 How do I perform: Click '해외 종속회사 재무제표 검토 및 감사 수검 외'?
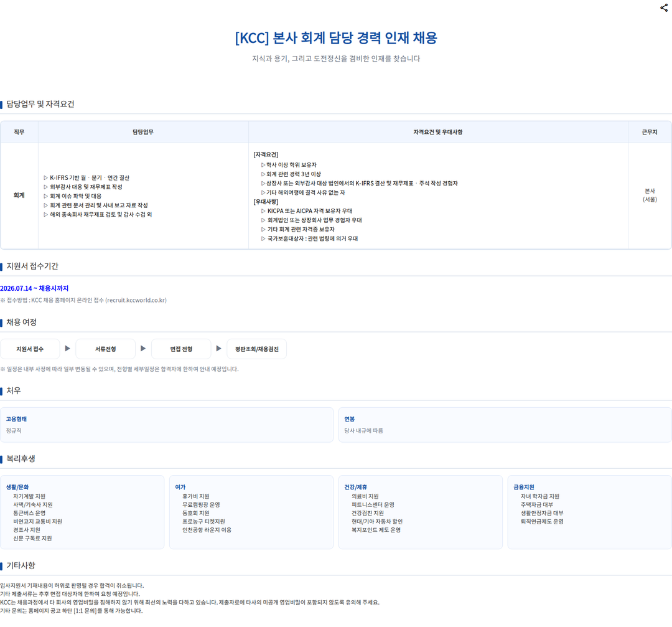(x=98, y=214)
